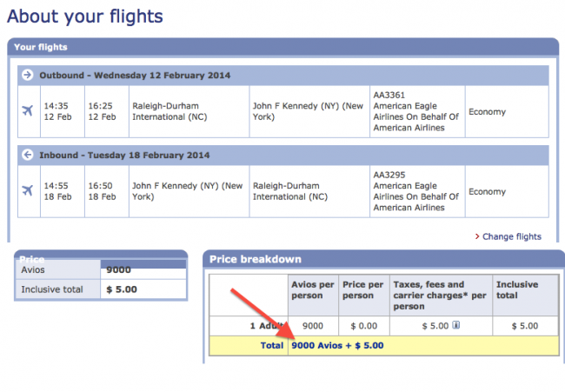The height and width of the screenshot is (392, 565).
Task: Click the Outbound right-arrow icon
Action: point(27,76)
